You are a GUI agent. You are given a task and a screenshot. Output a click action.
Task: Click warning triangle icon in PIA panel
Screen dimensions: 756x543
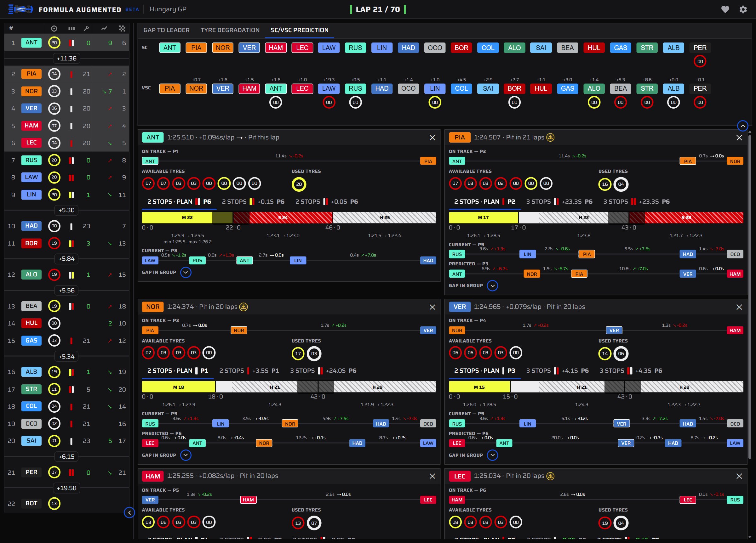tap(550, 137)
